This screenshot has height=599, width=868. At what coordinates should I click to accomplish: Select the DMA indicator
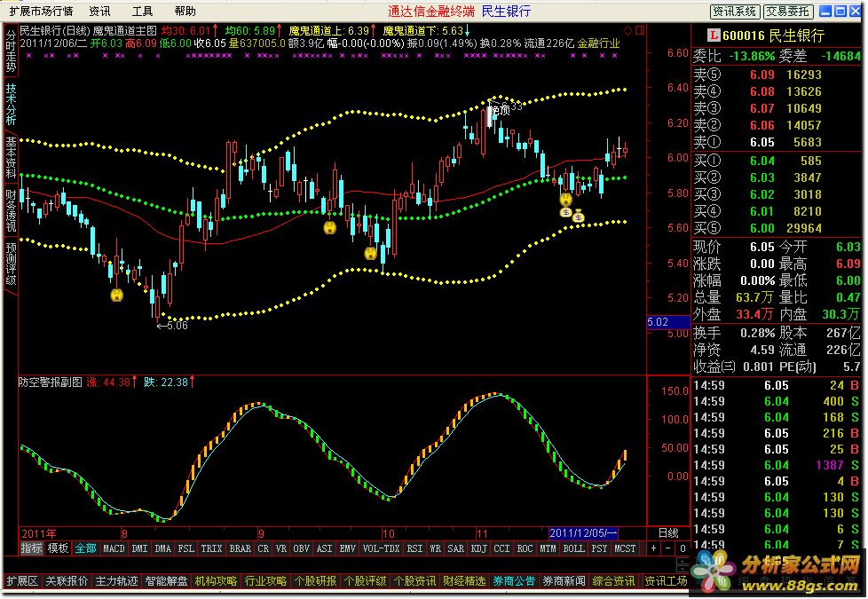pyautogui.click(x=162, y=548)
